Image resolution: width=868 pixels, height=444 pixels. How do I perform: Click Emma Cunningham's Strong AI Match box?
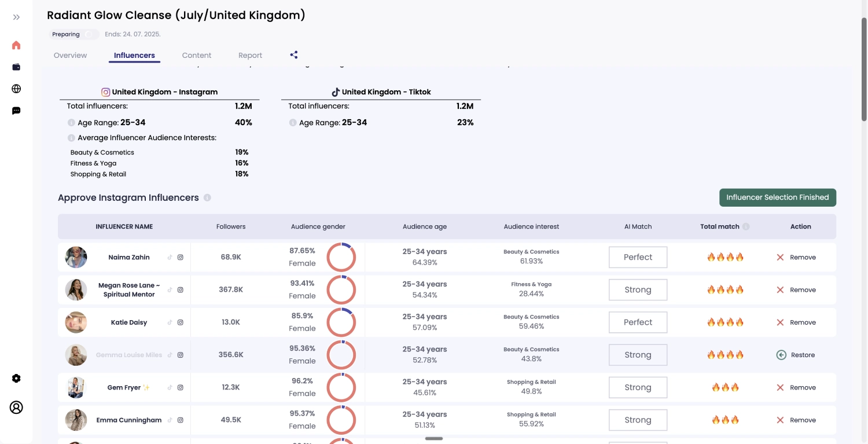(x=638, y=420)
